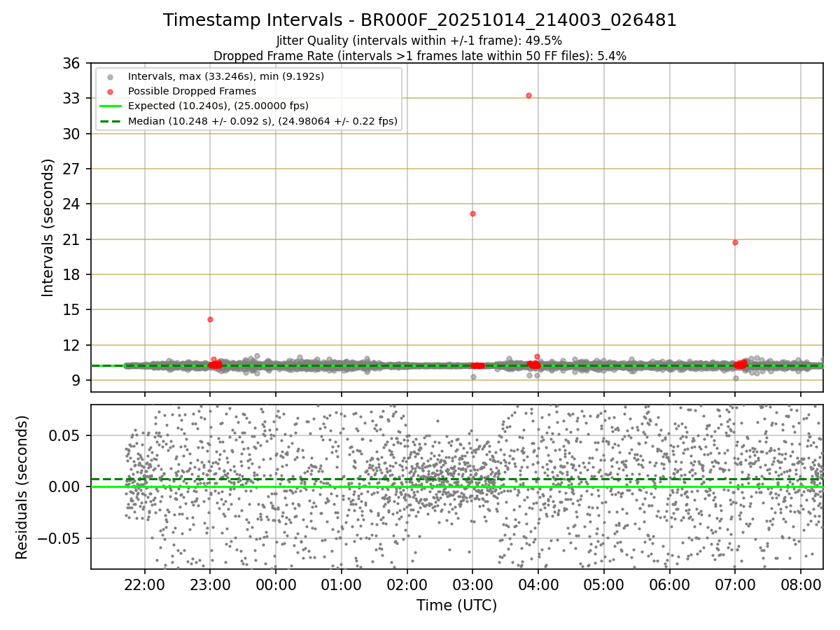Image resolution: width=840 pixels, height=630 pixels.
Task: Click the 05:00 time tick label
Action: (604, 585)
